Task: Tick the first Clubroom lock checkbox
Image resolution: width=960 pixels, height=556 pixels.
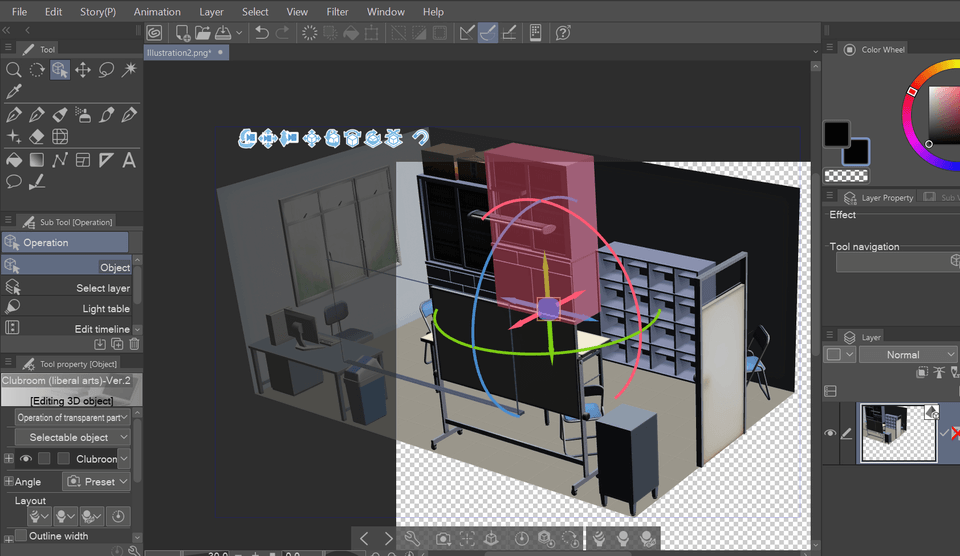Action: coord(44,459)
